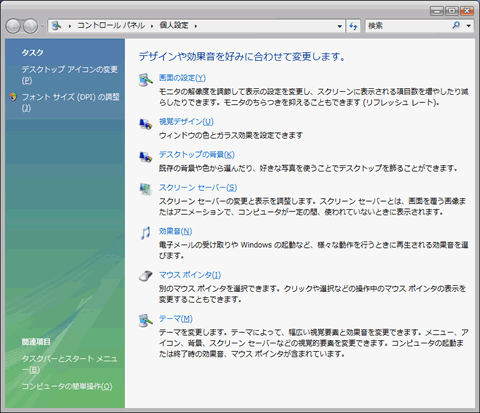The width and height of the screenshot is (480, 413).
Task: Click the back navigation arrow button
Action: pyautogui.click(x=13, y=26)
